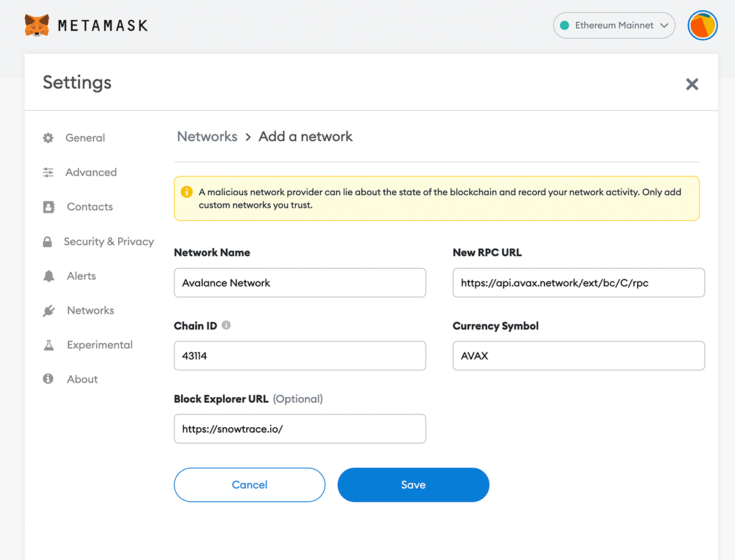Focus the Block Explorer URL field
Image resolution: width=735 pixels, height=560 pixels.
300,429
